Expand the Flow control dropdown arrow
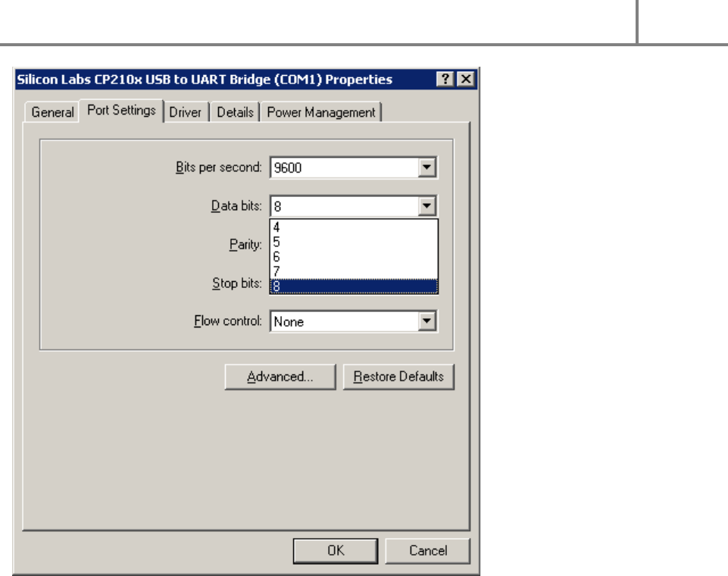The image size is (728, 576). click(x=426, y=321)
